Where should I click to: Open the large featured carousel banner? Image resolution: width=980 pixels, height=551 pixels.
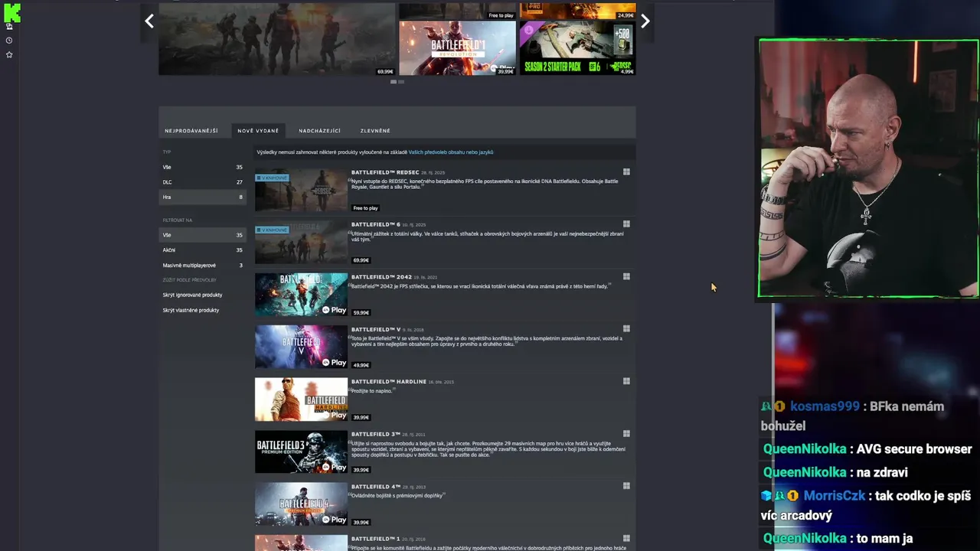click(277, 38)
